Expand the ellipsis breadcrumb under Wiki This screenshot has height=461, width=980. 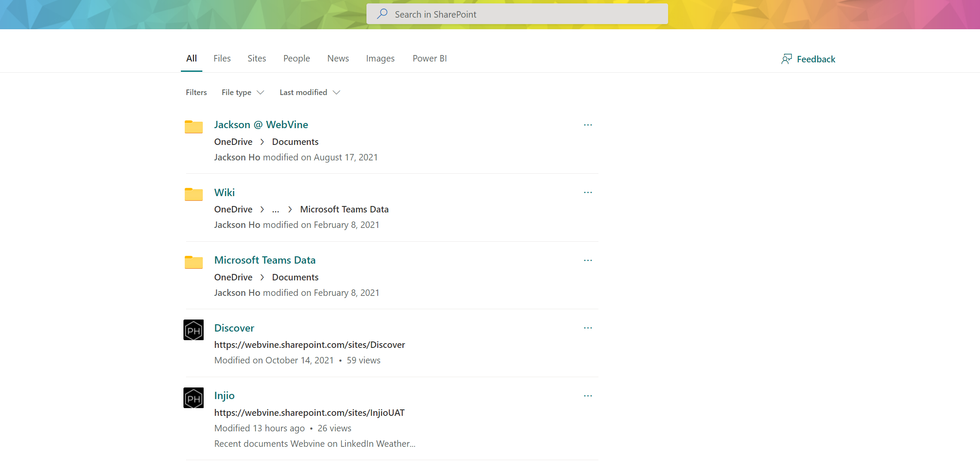coord(275,210)
